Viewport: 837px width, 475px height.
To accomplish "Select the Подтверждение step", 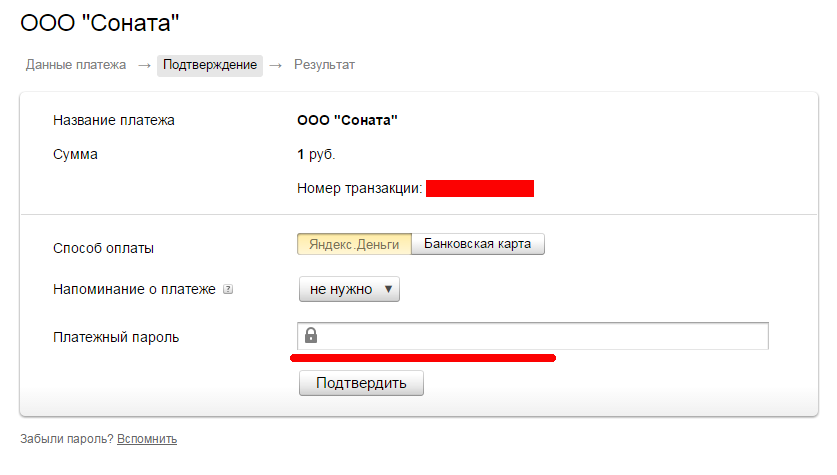I will 210,65.
